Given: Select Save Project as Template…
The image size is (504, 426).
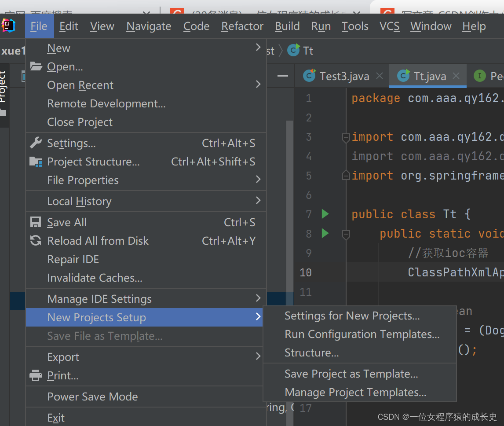Looking at the screenshot, I should 351,374.
